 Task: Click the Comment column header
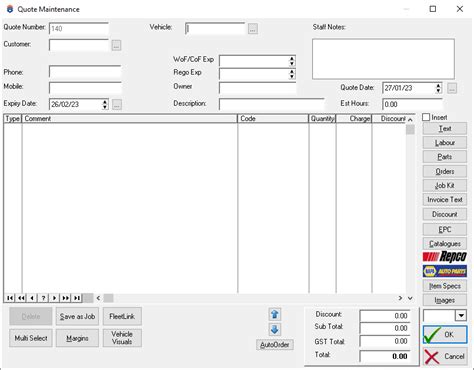130,119
